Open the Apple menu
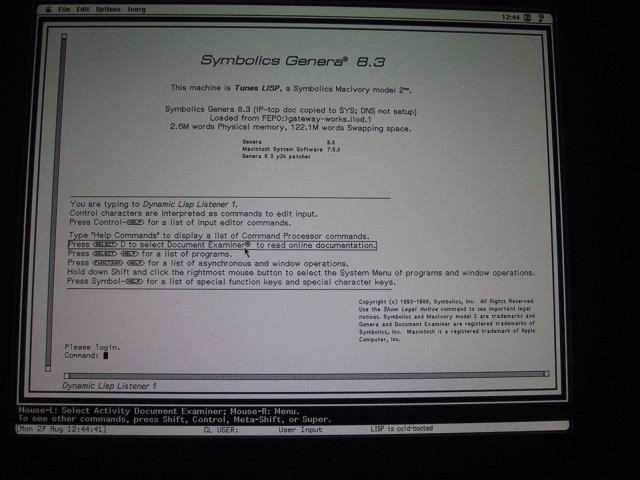Viewport: 640px width, 480px height. point(49,9)
